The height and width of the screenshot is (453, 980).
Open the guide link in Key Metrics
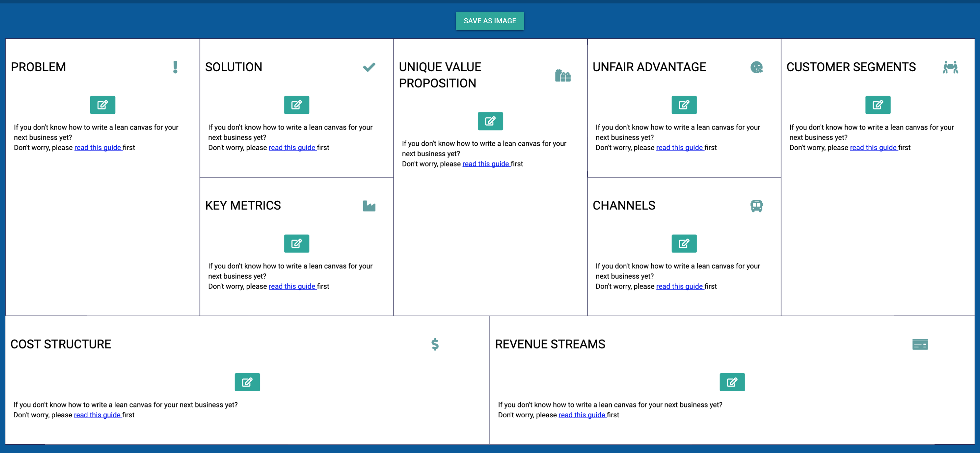(292, 286)
